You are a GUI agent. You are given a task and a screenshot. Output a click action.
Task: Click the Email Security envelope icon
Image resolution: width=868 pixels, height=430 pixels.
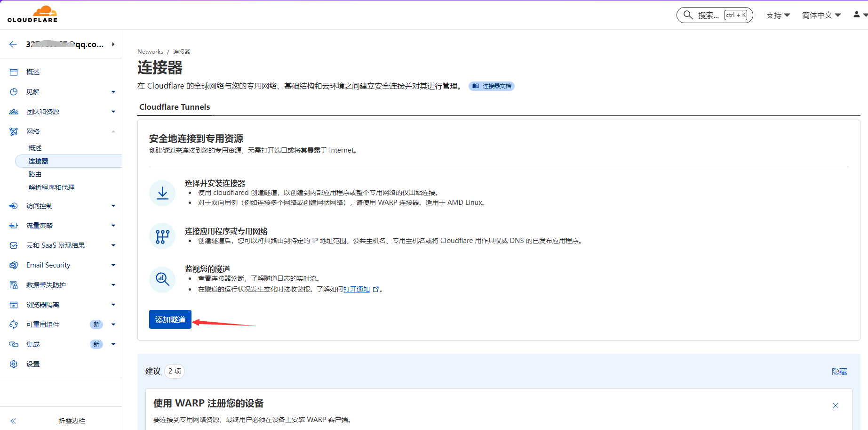click(x=14, y=265)
